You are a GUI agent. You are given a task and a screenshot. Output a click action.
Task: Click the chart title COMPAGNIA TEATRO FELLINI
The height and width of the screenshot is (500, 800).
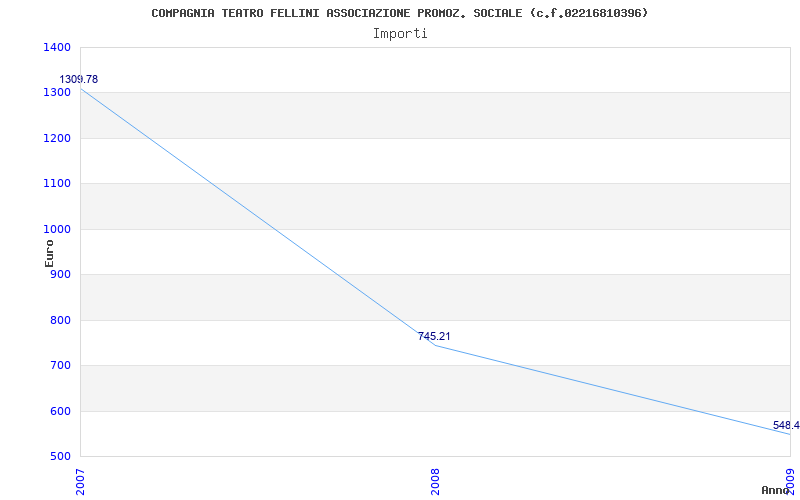click(x=400, y=13)
